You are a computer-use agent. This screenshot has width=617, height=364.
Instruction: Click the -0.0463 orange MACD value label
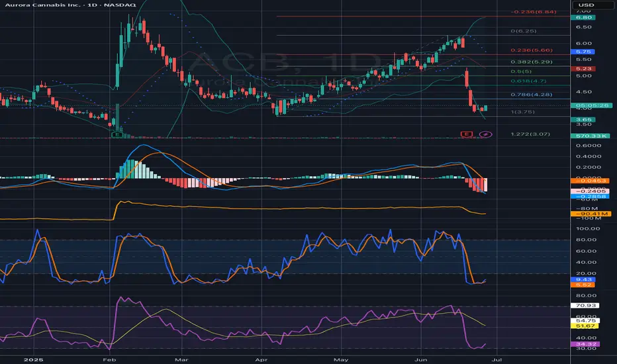(x=591, y=181)
